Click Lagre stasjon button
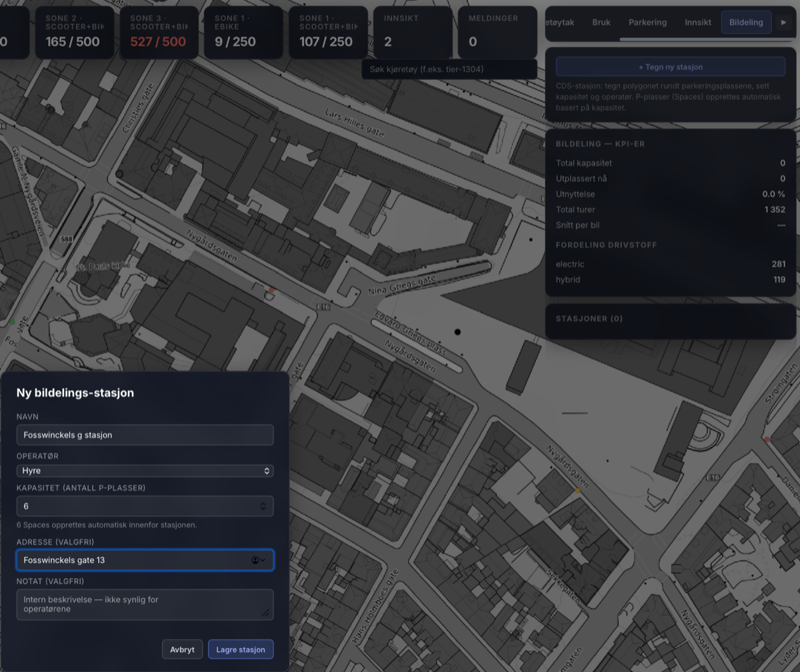 241,649
